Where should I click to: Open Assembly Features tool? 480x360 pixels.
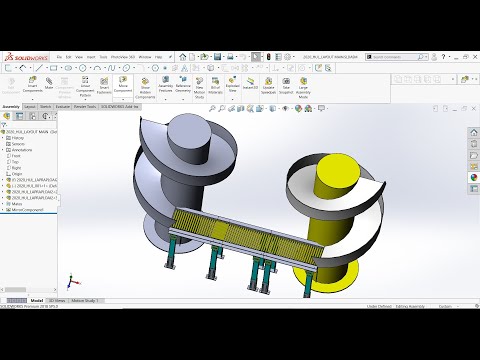[165, 84]
